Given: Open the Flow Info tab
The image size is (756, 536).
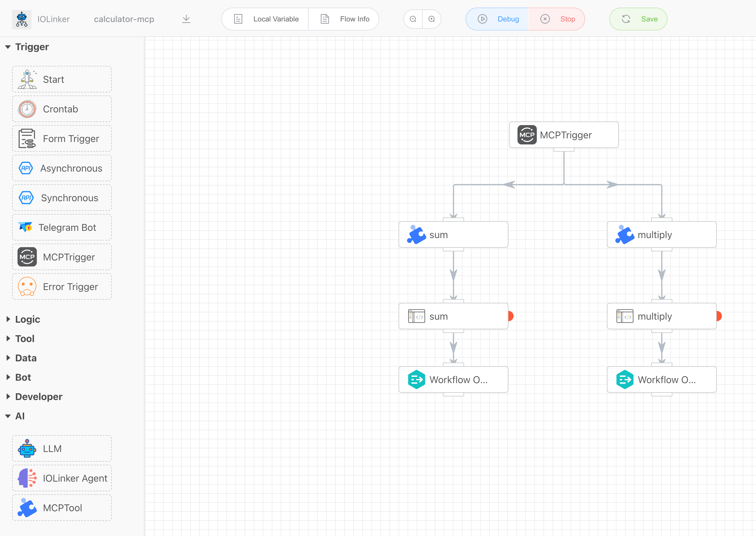Looking at the screenshot, I should click(x=344, y=19).
